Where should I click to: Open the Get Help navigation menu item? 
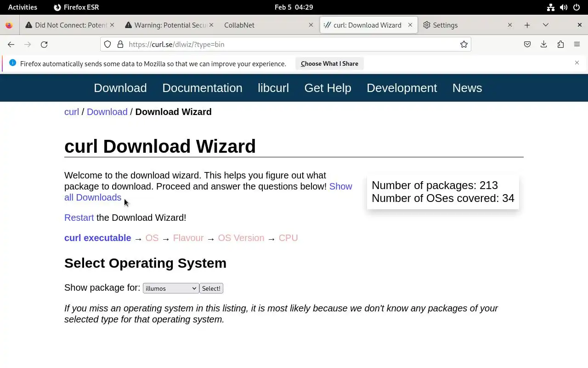328,88
